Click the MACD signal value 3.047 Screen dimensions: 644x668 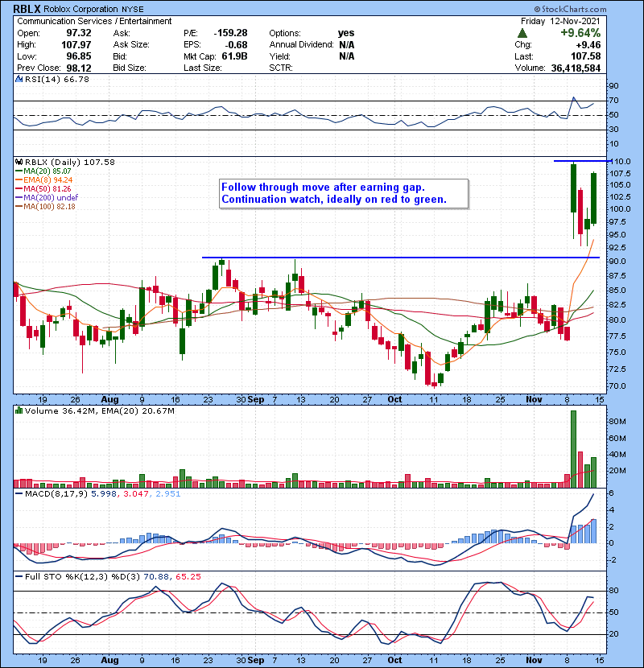(x=136, y=494)
